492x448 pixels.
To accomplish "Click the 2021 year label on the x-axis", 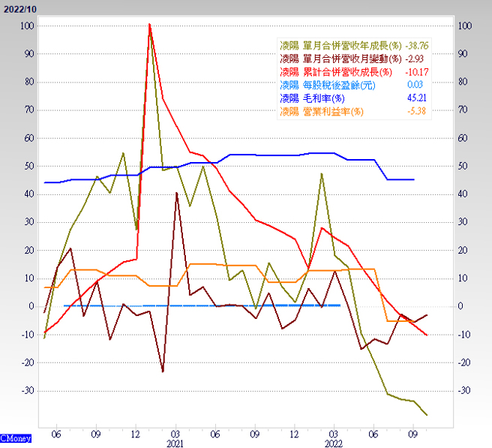I will pos(175,443).
